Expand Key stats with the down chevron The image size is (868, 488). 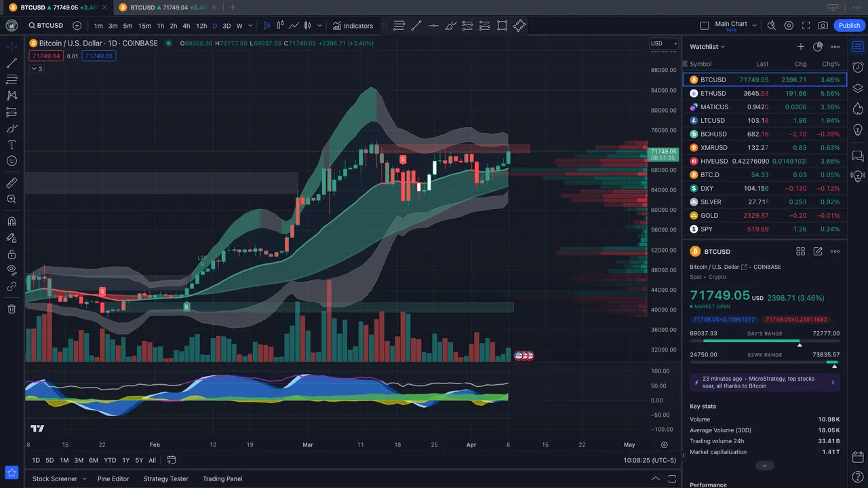[765, 466]
